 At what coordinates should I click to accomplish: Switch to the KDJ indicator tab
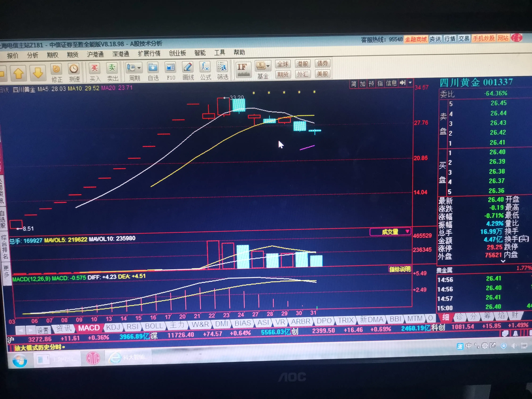[x=113, y=327]
